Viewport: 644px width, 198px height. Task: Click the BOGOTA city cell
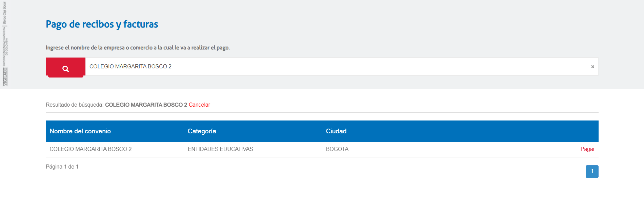tap(337, 149)
